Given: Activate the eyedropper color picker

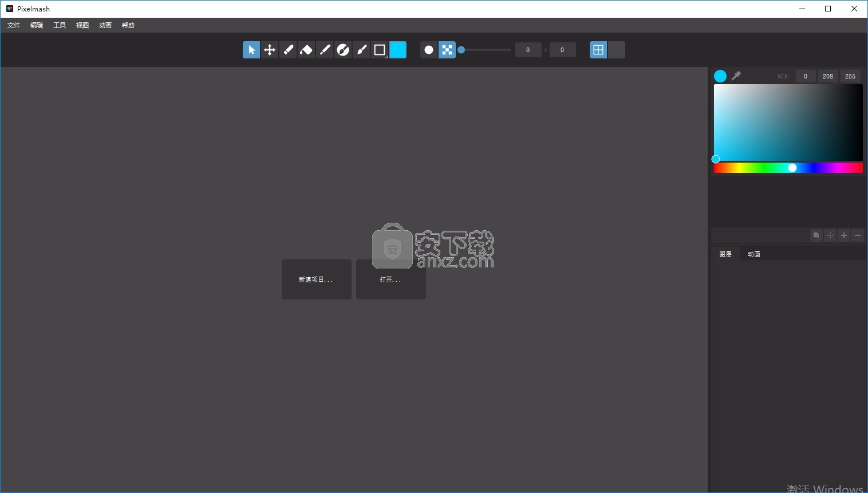Looking at the screenshot, I should coord(736,76).
